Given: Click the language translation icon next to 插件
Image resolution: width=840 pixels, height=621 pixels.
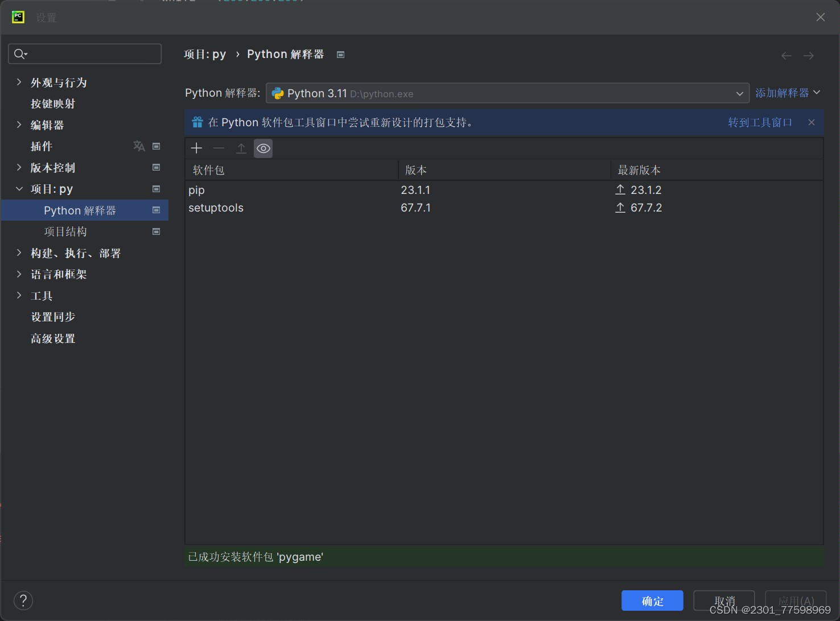Looking at the screenshot, I should (139, 146).
